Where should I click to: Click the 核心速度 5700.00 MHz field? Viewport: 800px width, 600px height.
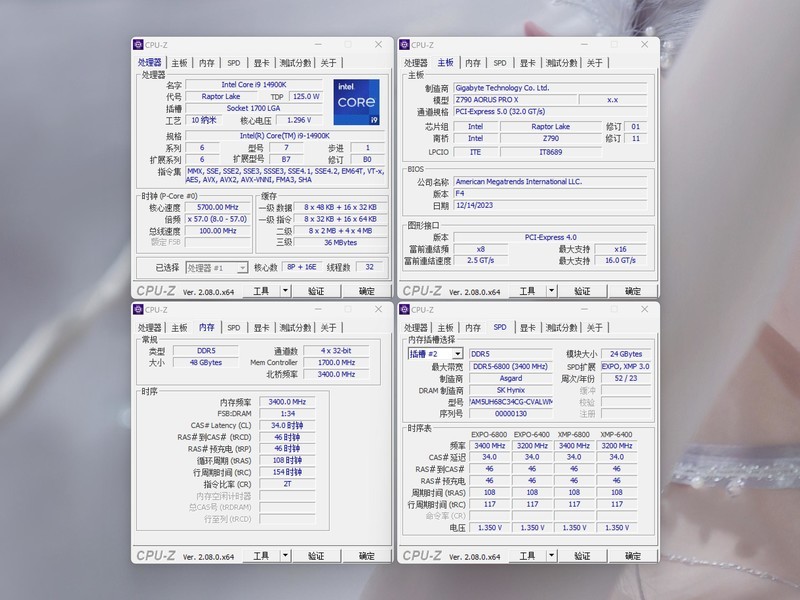217,208
